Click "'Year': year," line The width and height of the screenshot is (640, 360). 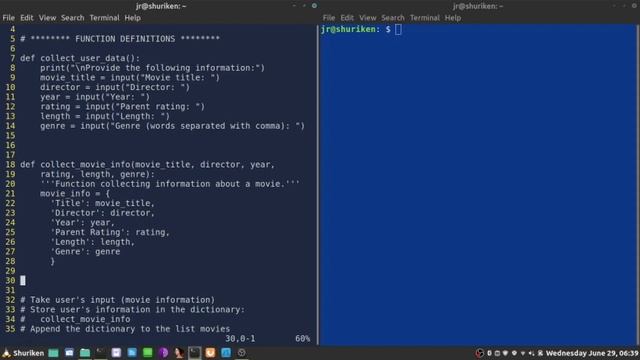click(x=82, y=223)
